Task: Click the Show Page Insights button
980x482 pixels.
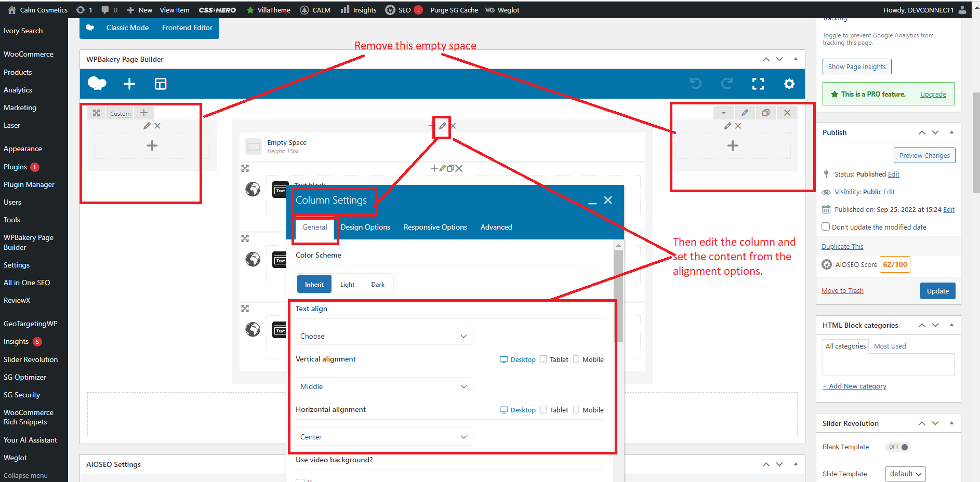Action: click(857, 66)
